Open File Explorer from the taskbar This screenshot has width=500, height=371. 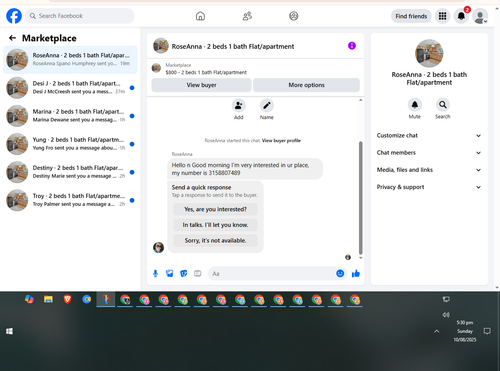48,299
